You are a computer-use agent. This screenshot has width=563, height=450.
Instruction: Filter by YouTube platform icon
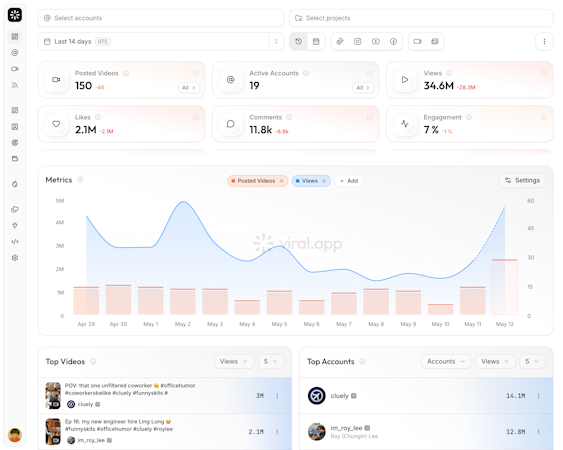click(376, 41)
